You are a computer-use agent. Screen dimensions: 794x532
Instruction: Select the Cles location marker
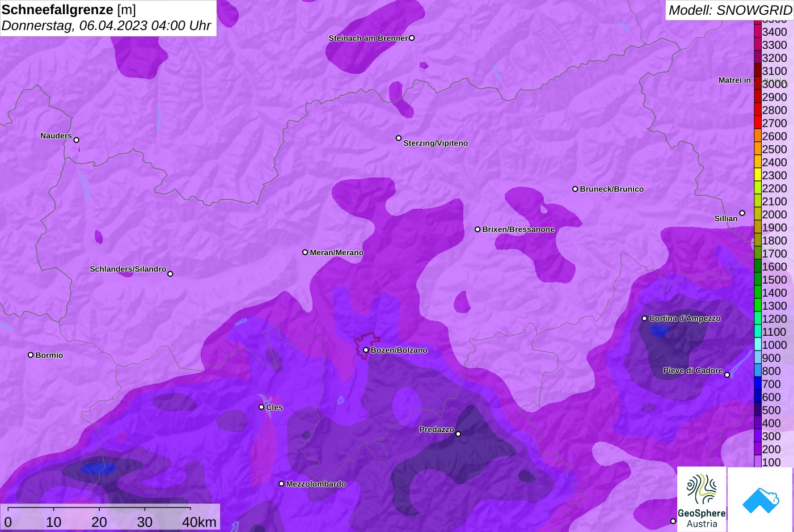click(261, 407)
